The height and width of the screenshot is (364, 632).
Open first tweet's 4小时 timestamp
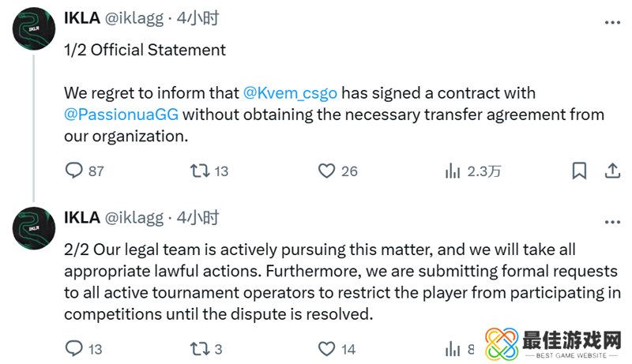click(x=197, y=19)
